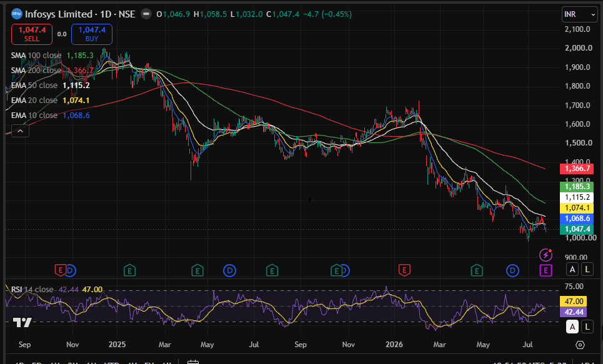
Task: Click the 2,000.0 price axis label
Action: [x=579, y=48]
